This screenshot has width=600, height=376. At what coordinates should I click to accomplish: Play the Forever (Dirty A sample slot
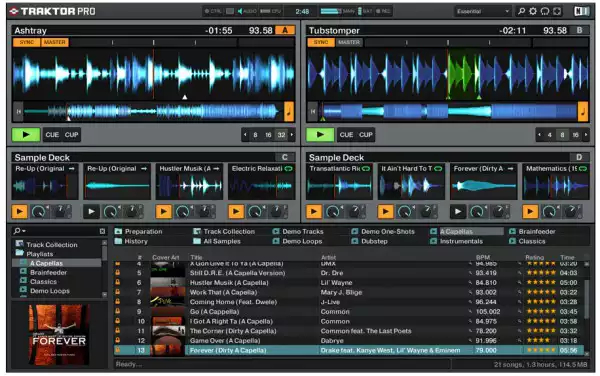(x=458, y=211)
